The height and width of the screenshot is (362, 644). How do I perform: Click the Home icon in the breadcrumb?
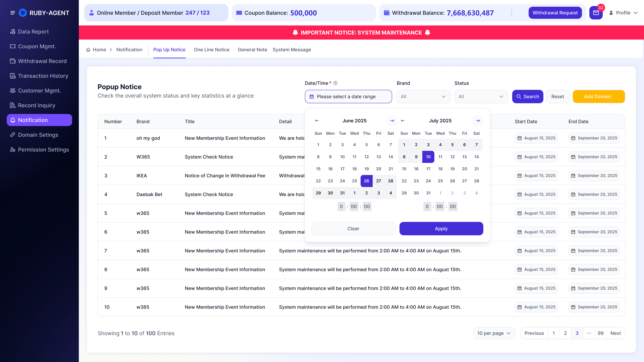tap(88, 50)
